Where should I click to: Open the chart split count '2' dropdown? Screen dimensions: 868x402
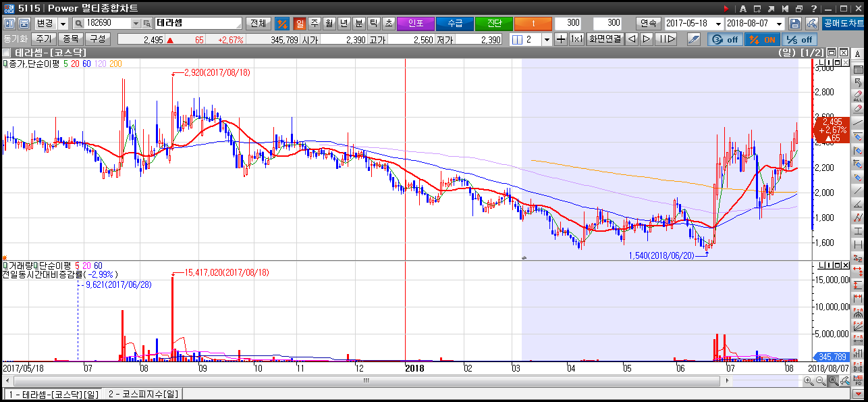[x=547, y=39]
